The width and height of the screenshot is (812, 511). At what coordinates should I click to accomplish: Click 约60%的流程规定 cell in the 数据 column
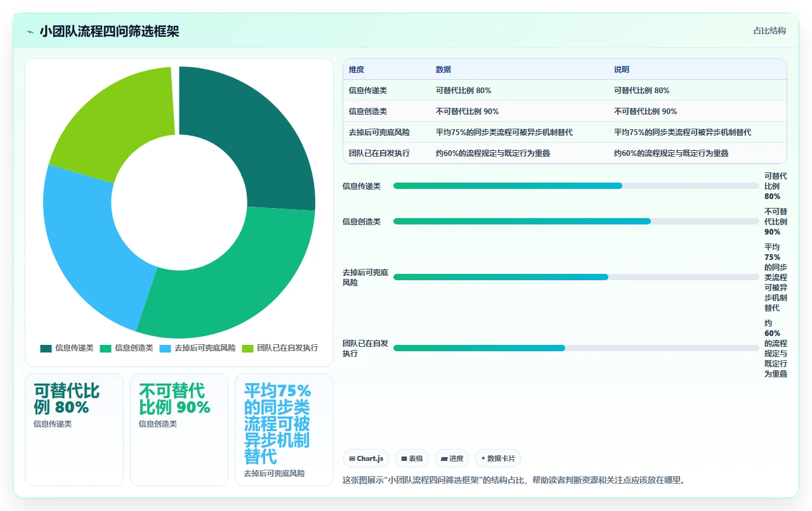[x=493, y=153]
